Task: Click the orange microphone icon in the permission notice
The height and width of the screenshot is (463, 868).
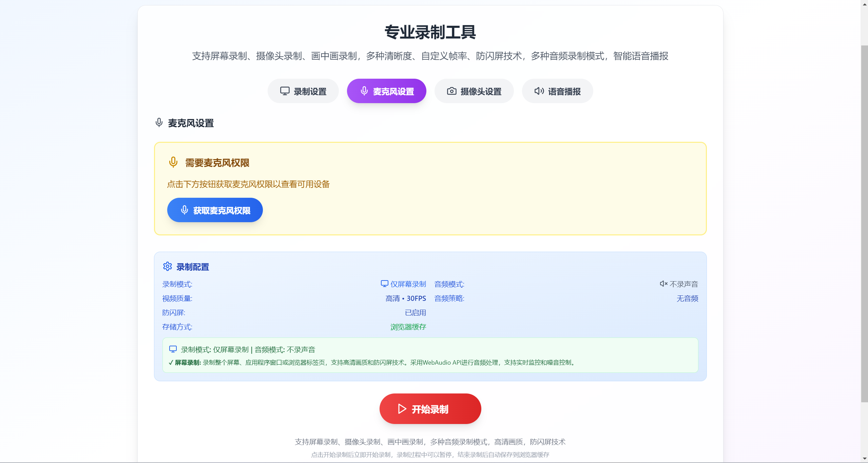Action: click(x=173, y=162)
